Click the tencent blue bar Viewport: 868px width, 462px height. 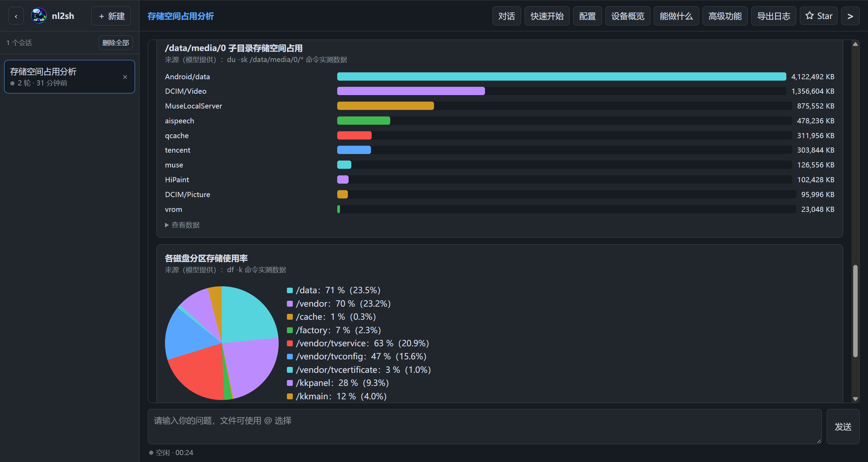[x=354, y=150]
